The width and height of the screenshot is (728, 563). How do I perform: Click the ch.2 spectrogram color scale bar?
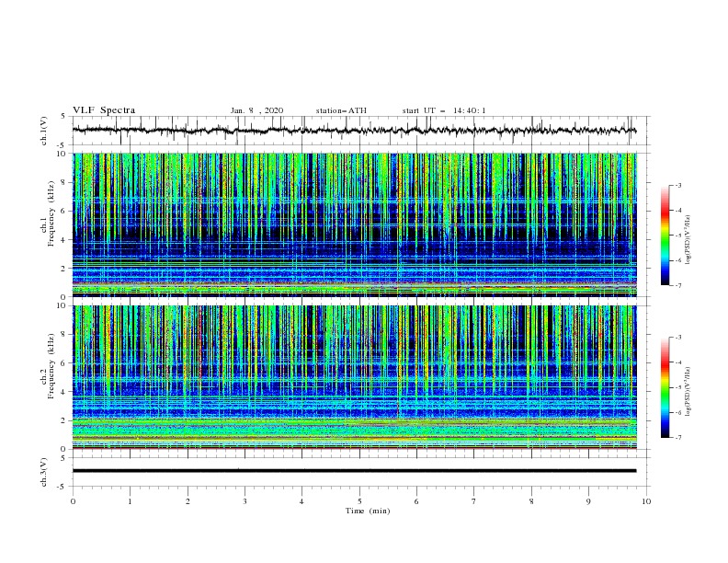coord(665,387)
